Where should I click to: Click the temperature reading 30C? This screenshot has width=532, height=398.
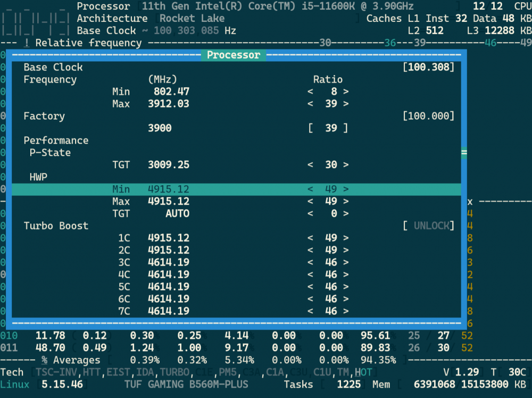517,372
